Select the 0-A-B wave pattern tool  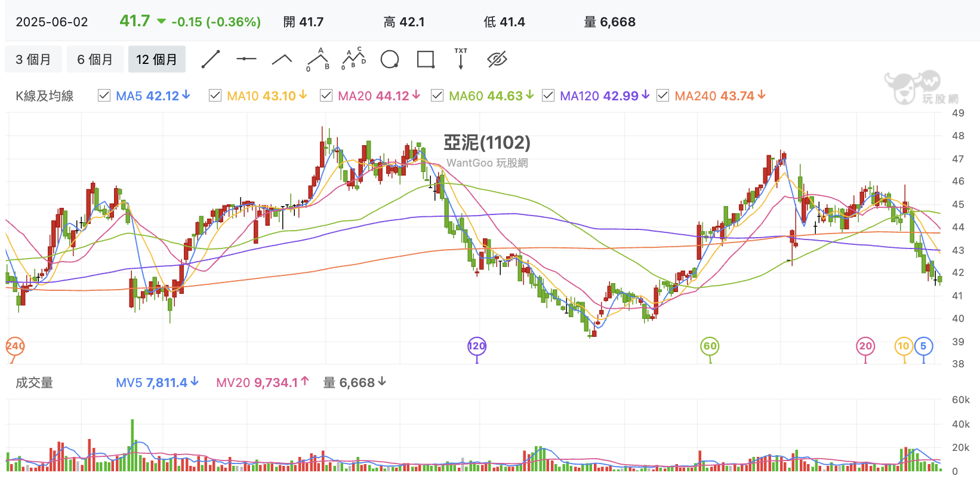click(x=318, y=59)
